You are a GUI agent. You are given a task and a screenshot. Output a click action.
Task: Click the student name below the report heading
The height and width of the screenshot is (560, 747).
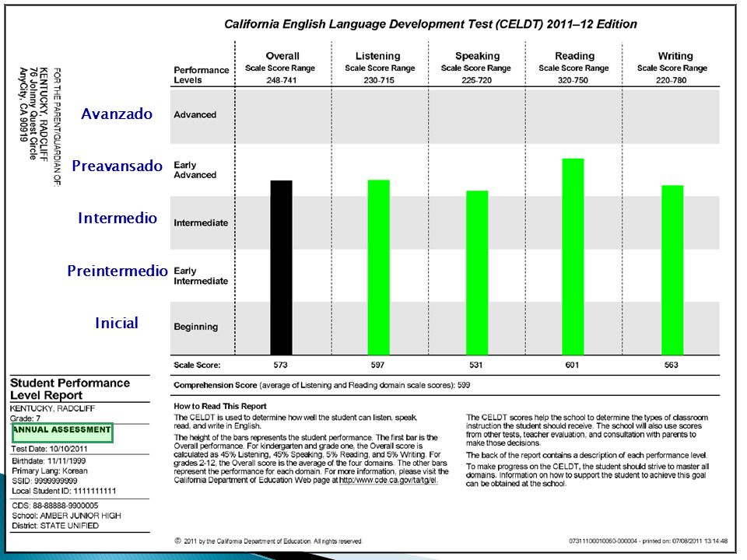(x=52, y=408)
